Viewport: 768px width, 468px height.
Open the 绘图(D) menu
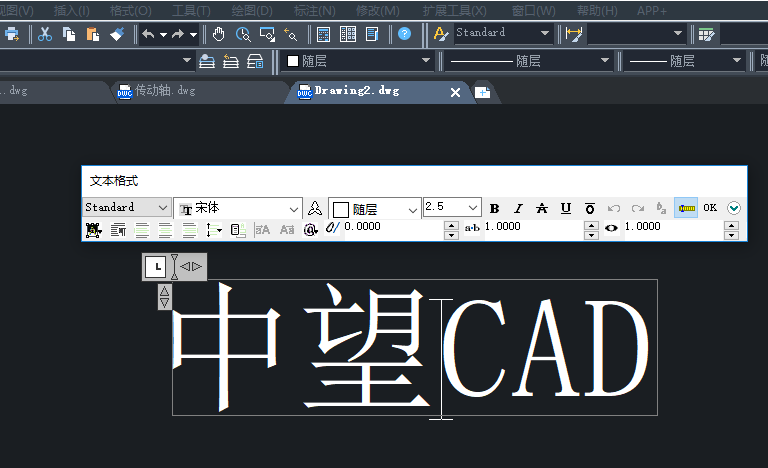coord(252,10)
